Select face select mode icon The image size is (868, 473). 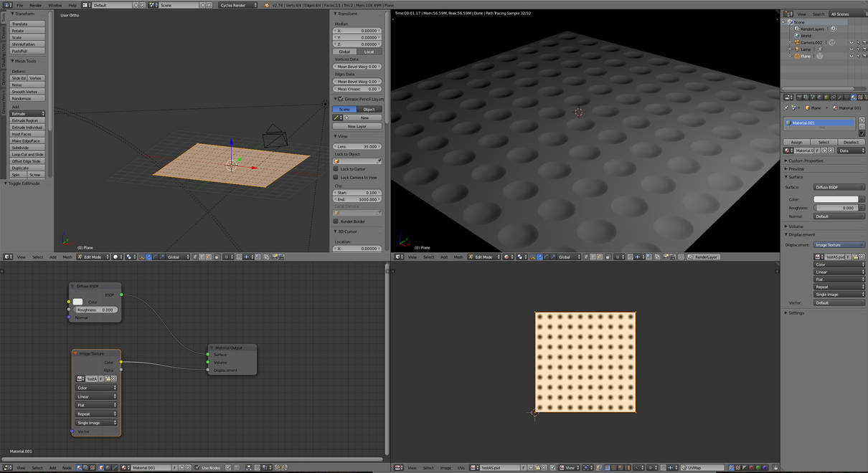tap(209, 257)
